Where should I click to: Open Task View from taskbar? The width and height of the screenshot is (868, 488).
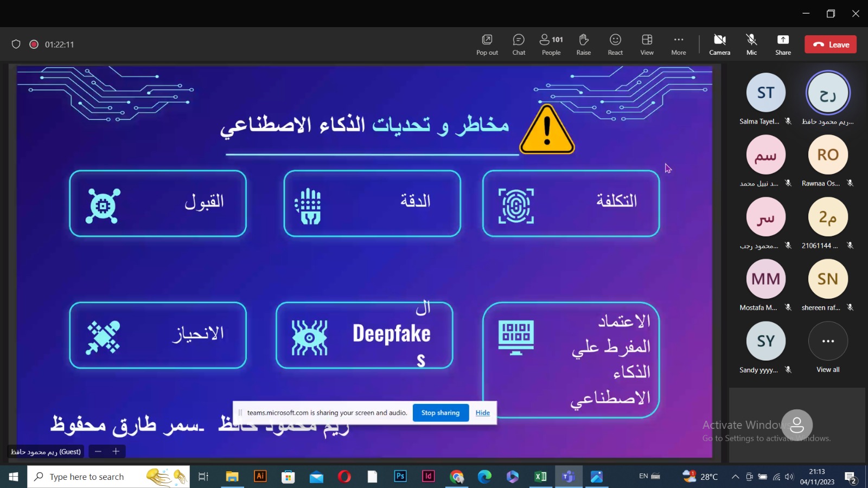click(203, 477)
